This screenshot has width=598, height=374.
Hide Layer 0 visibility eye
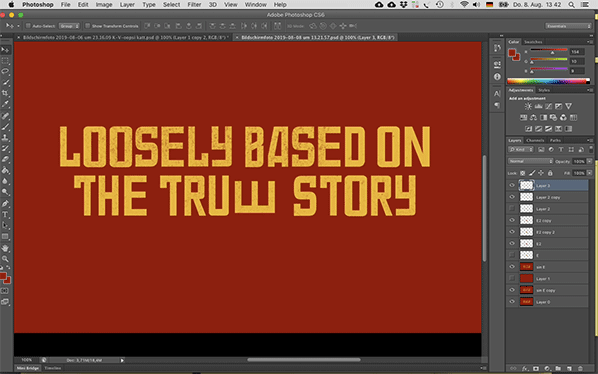[512, 302]
